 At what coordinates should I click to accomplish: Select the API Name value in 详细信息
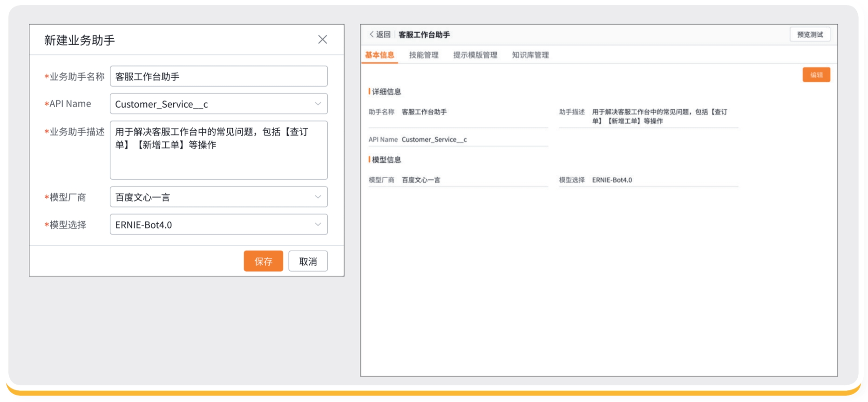pos(434,140)
